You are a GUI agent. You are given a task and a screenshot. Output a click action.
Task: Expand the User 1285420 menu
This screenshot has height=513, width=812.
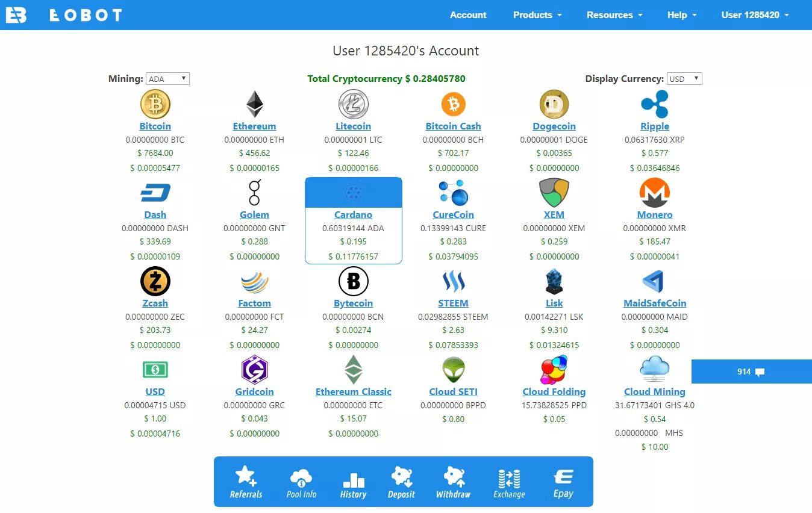coord(755,15)
